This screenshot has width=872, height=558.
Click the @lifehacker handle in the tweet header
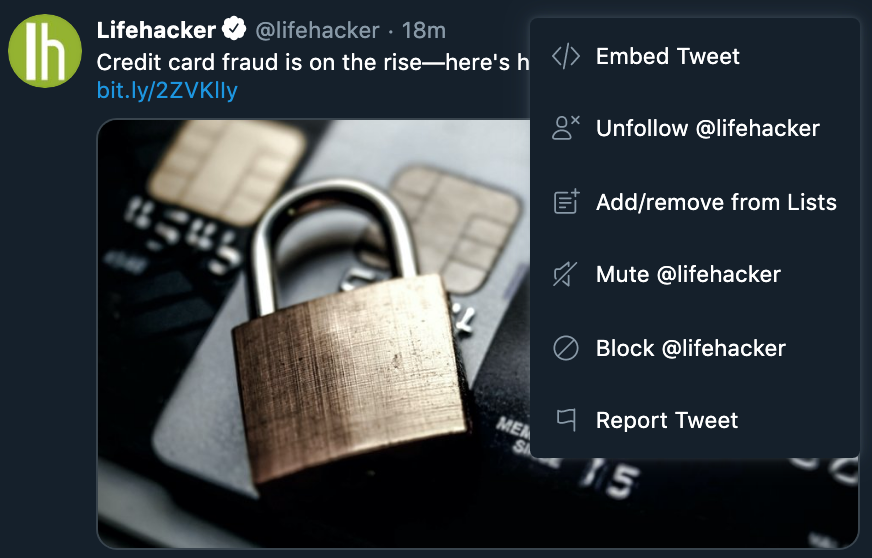click(x=317, y=30)
